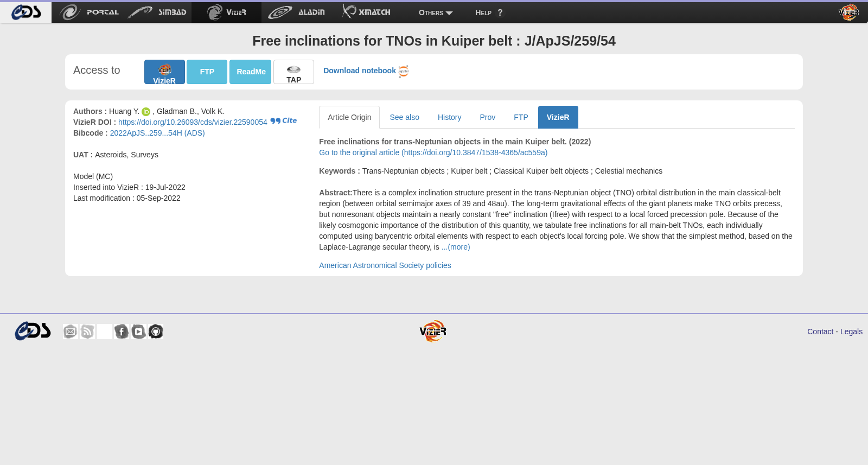Open the Help menu
Viewport: 868px width, 465px height.
[x=489, y=12]
